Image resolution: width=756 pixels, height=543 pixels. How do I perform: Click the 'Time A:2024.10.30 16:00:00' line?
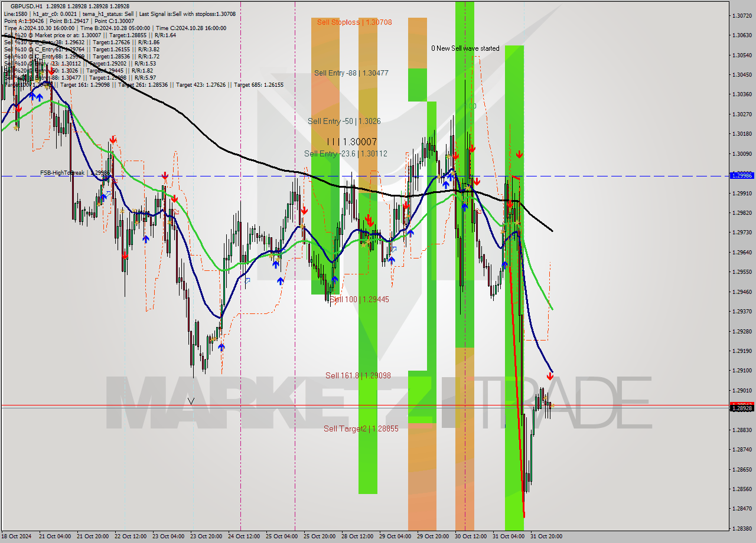[x=39, y=28]
